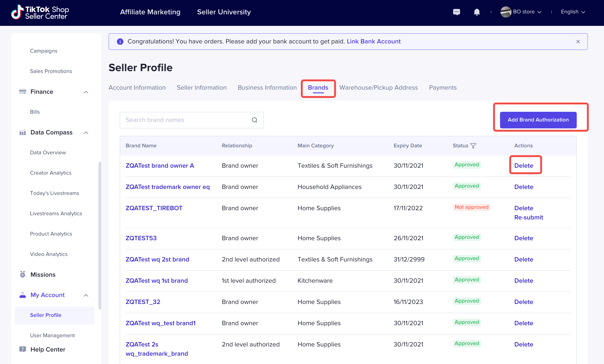Click Add Brand Authorization button
The height and width of the screenshot is (364, 604).
pyautogui.click(x=538, y=120)
